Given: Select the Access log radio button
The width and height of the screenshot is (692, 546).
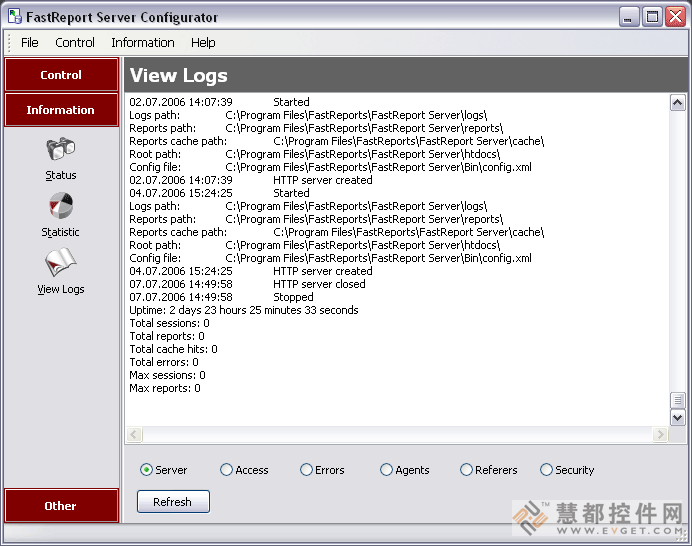Looking at the screenshot, I should (226, 470).
